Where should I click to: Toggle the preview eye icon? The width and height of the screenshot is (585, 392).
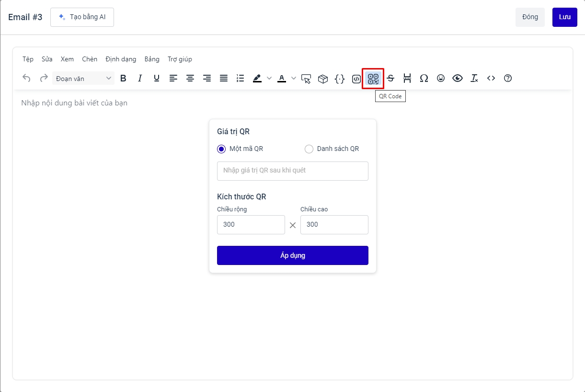[458, 79]
